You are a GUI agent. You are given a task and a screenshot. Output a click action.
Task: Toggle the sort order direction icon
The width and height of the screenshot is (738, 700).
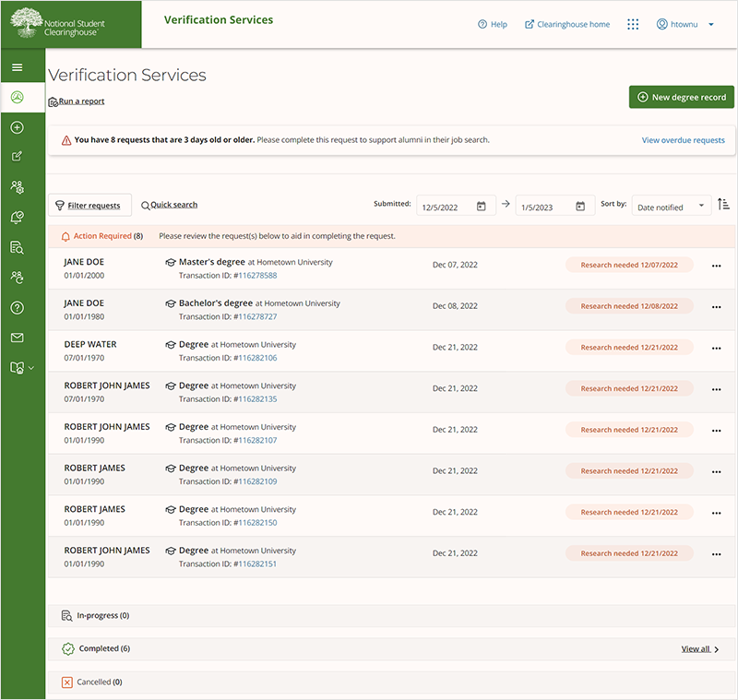tap(723, 205)
